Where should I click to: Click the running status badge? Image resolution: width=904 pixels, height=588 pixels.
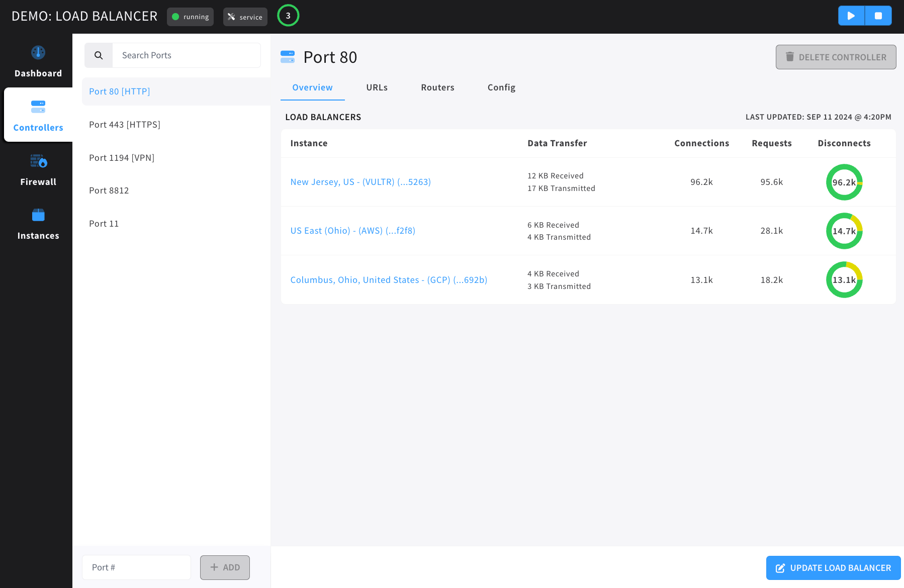click(190, 17)
